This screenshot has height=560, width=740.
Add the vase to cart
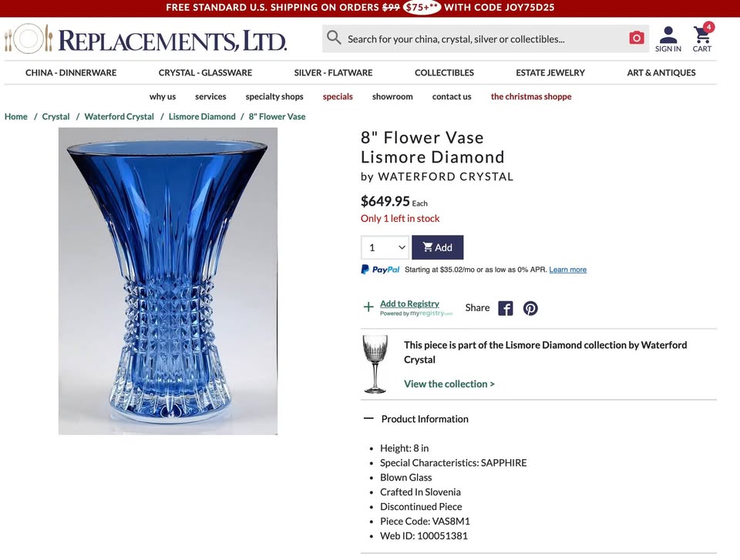click(x=438, y=247)
